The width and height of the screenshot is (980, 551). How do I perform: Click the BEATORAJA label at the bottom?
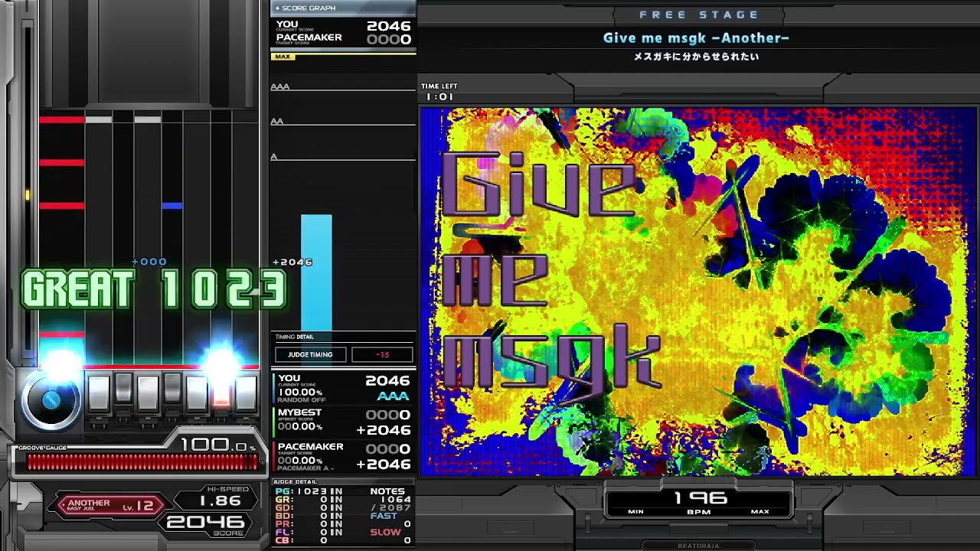(x=698, y=546)
